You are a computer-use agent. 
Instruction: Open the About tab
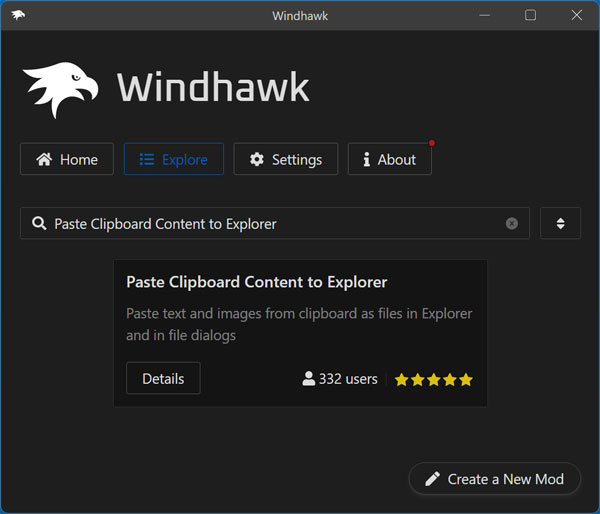click(390, 159)
